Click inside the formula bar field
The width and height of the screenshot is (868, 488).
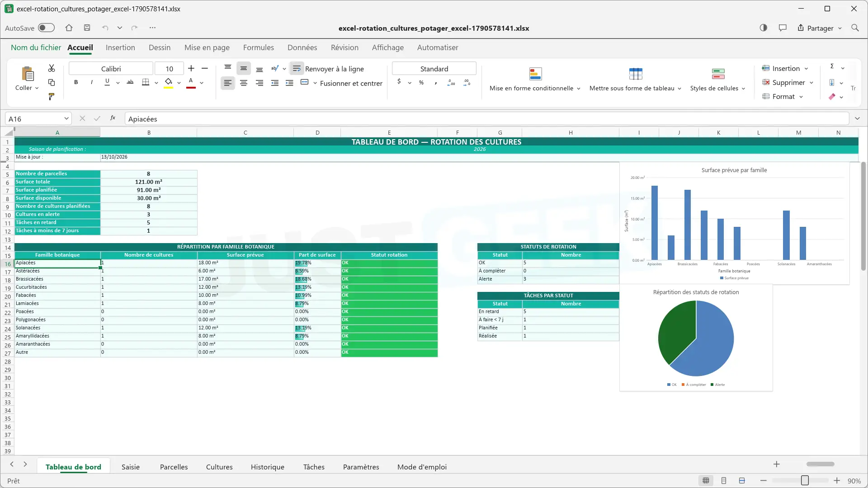[x=486, y=119]
